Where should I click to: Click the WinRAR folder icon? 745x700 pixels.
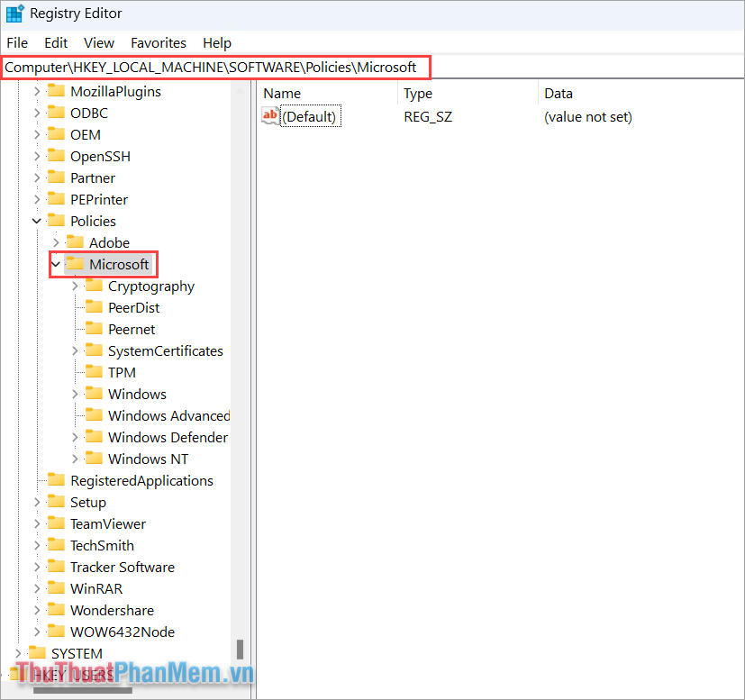(x=55, y=588)
